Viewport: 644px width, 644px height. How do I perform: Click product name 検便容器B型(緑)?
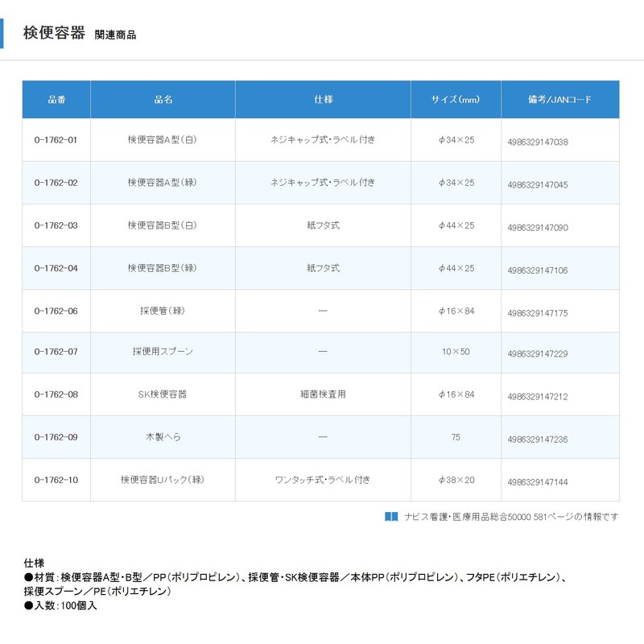pyautogui.click(x=163, y=268)
